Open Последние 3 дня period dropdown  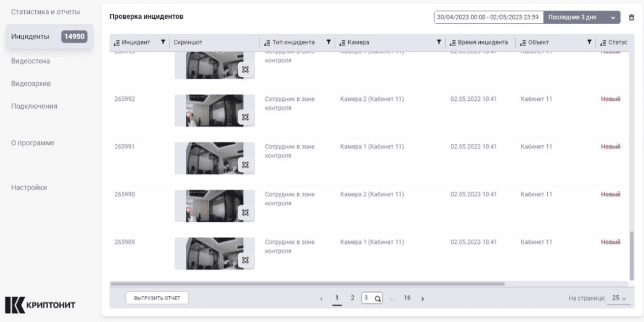(581, 17)
